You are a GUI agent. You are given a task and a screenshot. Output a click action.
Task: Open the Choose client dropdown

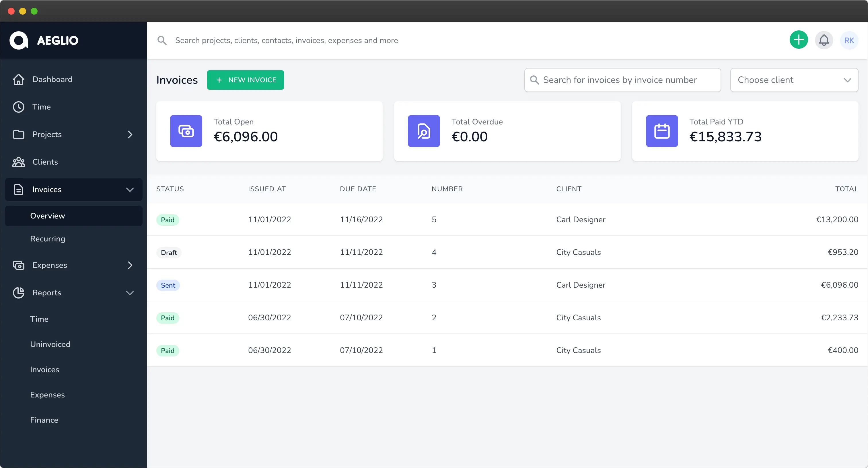pos(793,80)
